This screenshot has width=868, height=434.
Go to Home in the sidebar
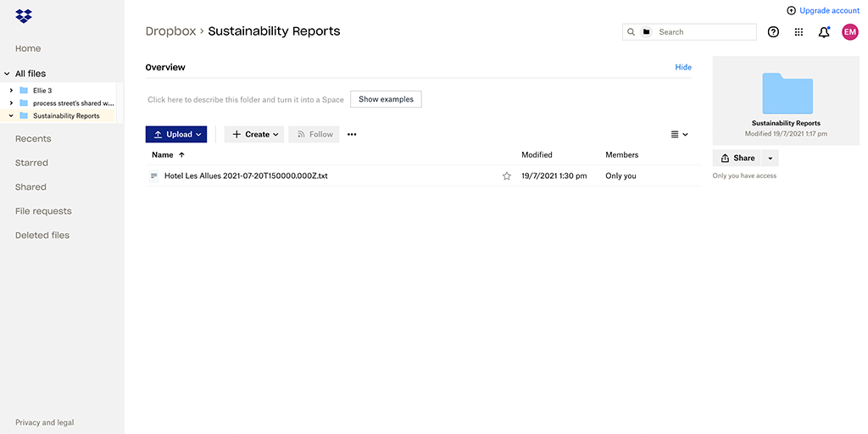(28, 48)
